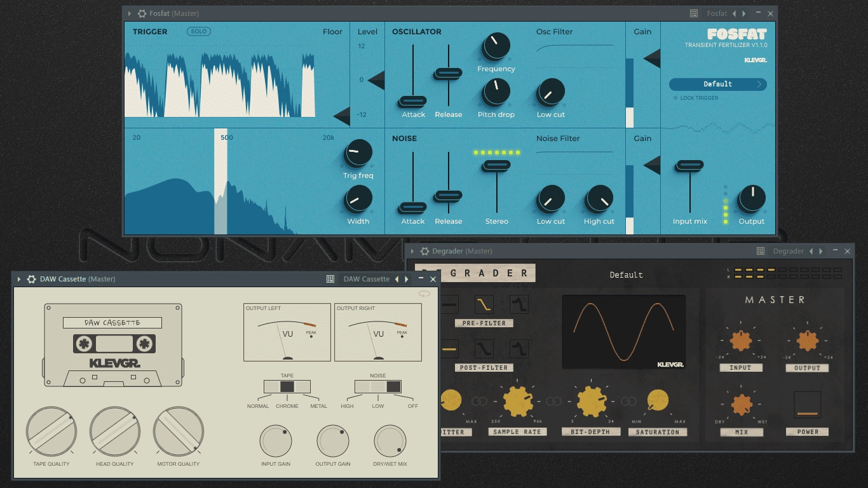Click the Fosfat Input mix slider handle

coord(690,165)
